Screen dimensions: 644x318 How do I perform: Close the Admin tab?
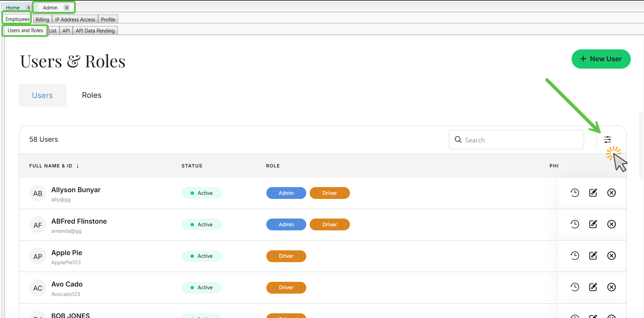pyautogui.click(x=67, y=8)
